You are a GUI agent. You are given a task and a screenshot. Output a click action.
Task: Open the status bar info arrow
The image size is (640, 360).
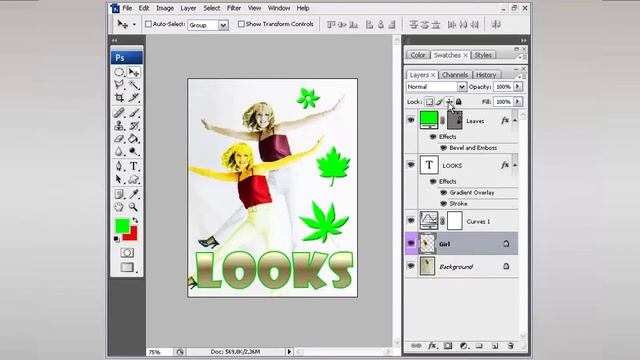pos(289,351)
